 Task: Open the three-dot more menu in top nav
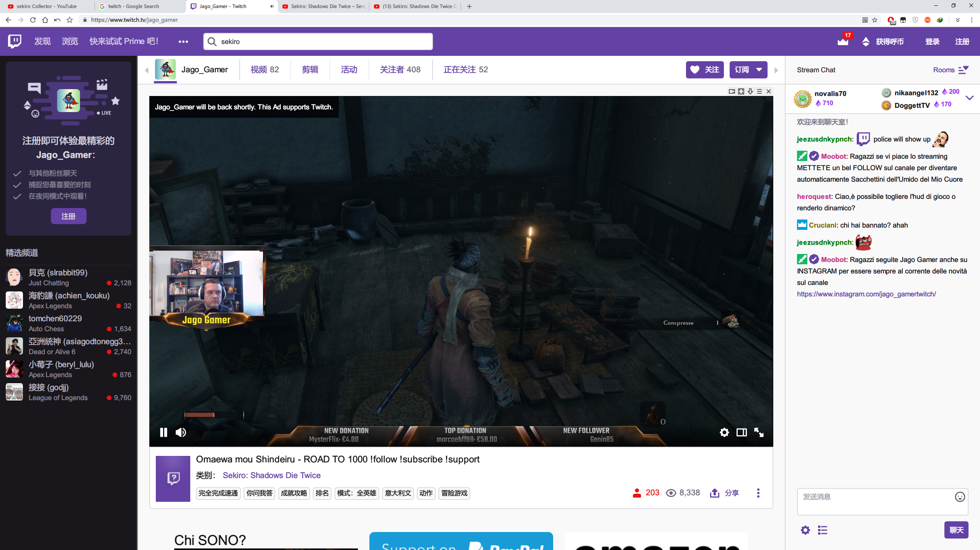coord(183,41)
